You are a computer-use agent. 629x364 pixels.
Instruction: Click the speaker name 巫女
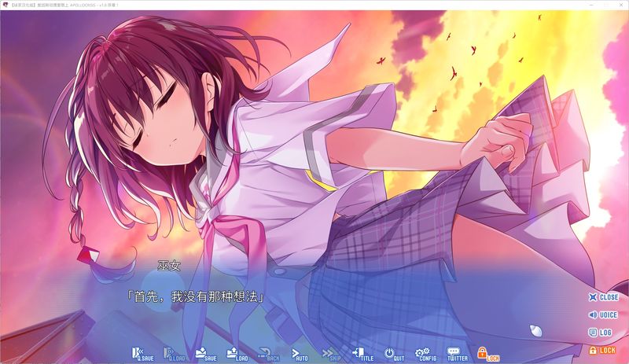tap(168, 266)
